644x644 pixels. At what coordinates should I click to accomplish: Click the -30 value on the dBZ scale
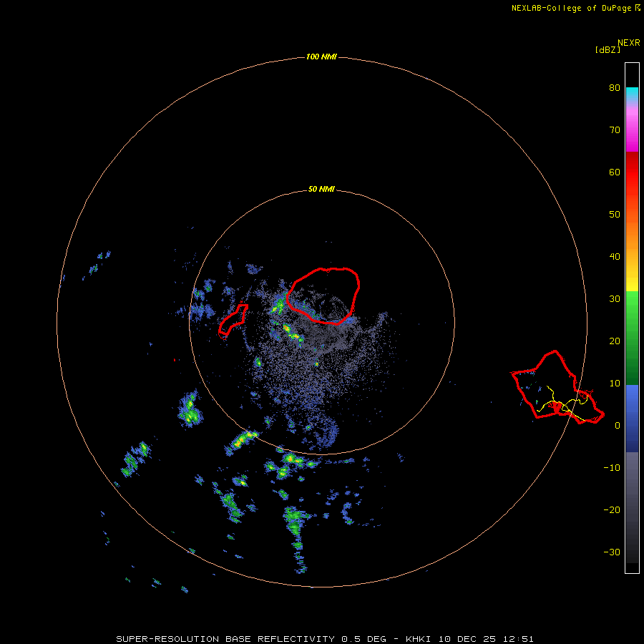click(612, 552)
